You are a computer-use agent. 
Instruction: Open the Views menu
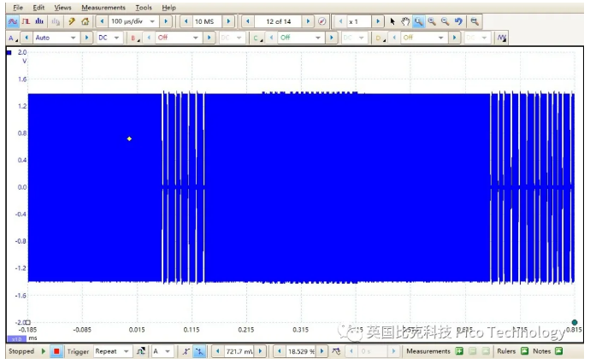[62, 7]
